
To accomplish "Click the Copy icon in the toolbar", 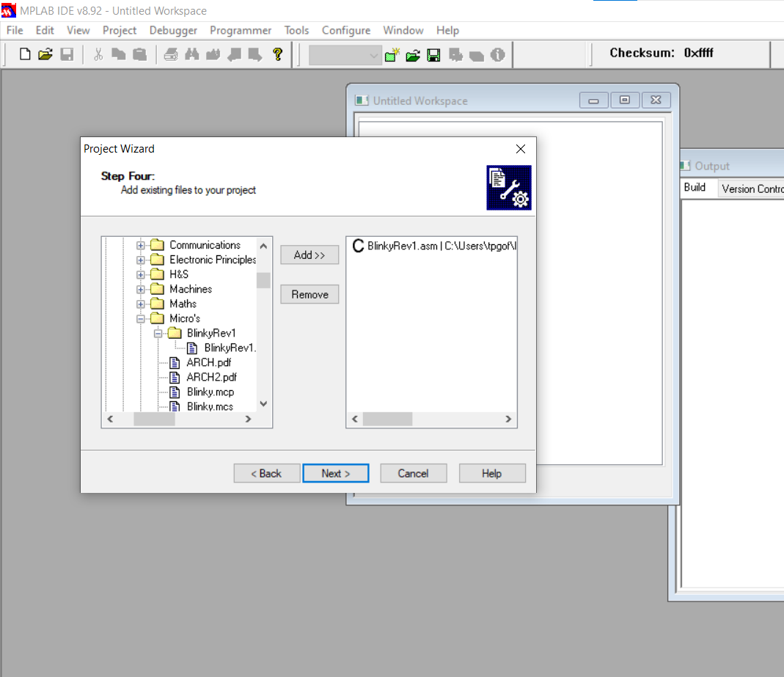I will point(119,54).
